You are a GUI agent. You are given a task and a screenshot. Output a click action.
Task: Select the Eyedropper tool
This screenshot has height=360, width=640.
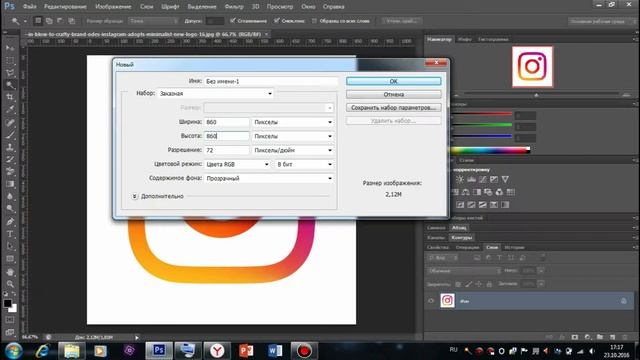(x=10, y=109)
